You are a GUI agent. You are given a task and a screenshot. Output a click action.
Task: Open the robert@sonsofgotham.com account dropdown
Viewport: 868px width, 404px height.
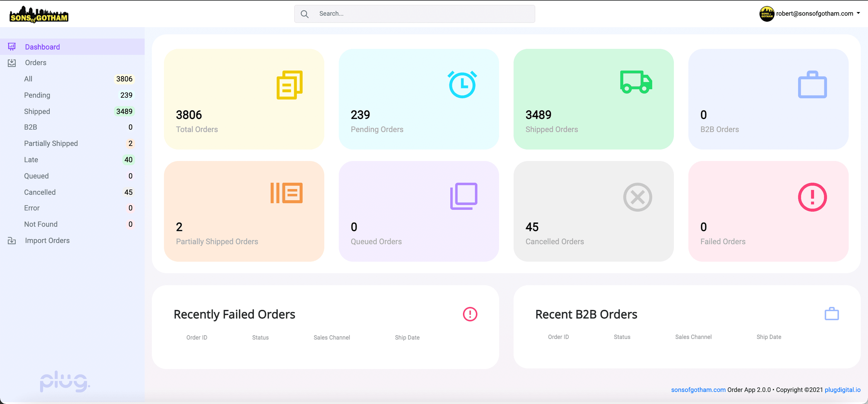(810, 14)
